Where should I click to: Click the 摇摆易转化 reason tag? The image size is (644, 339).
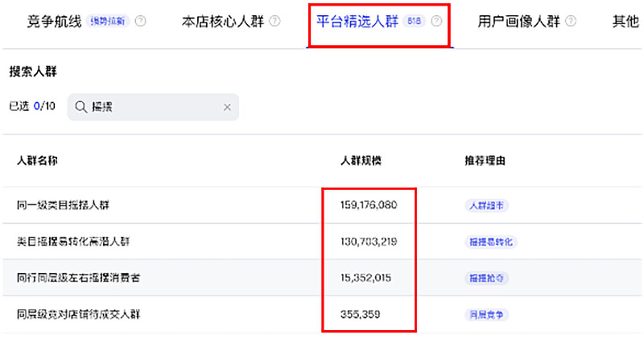[x=491, y=242]
